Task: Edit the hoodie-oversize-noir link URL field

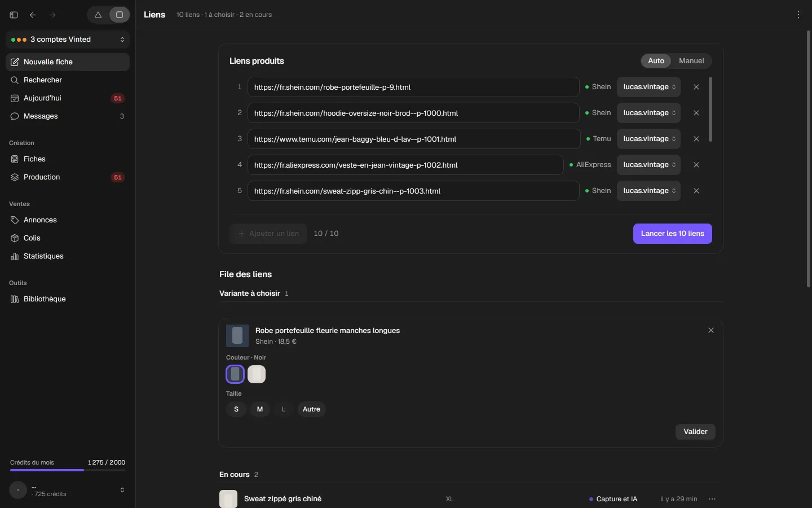Action: (x=413, y=113)
